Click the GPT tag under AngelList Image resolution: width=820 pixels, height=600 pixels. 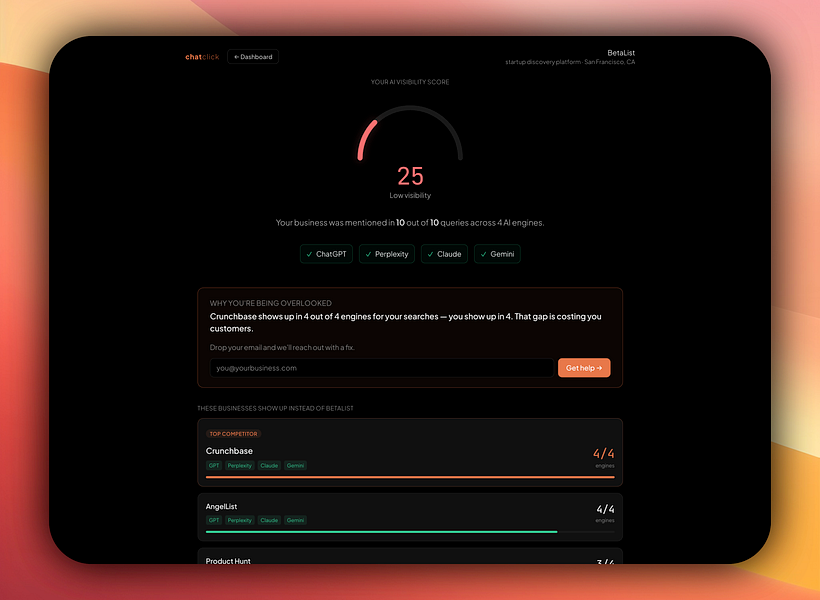point(214,520)
